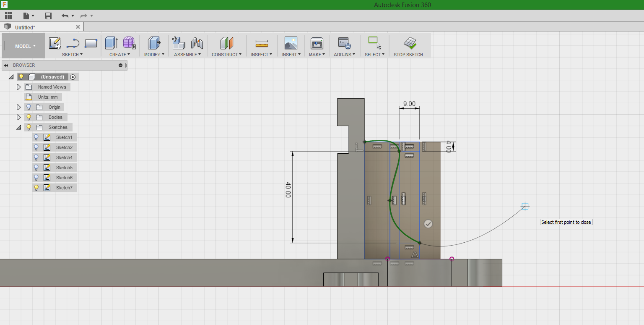Toggle visibility of the (Unsaved) component
Viewport: 644px width, 325px height.
(x=21, y=77)
